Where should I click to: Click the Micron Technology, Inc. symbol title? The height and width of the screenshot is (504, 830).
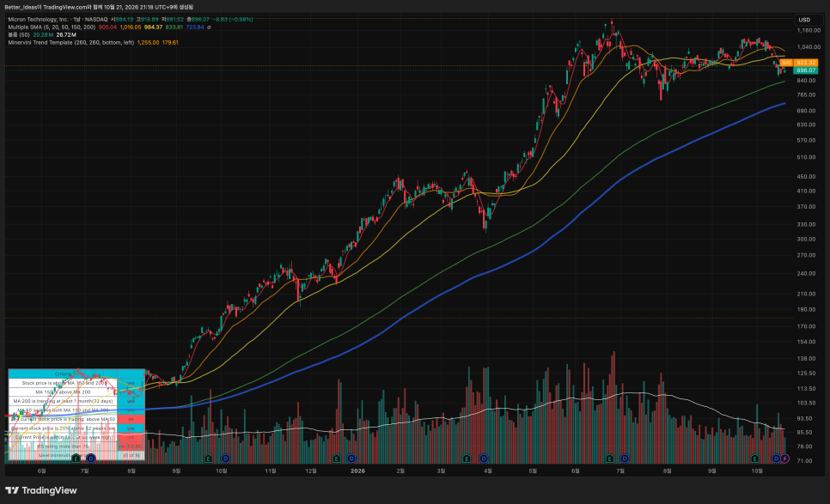38,20
